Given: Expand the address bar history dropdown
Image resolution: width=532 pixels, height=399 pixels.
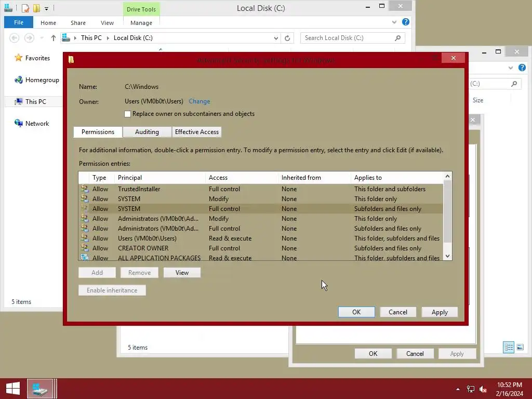Looking at the screenshot, I should pos(276,38).
